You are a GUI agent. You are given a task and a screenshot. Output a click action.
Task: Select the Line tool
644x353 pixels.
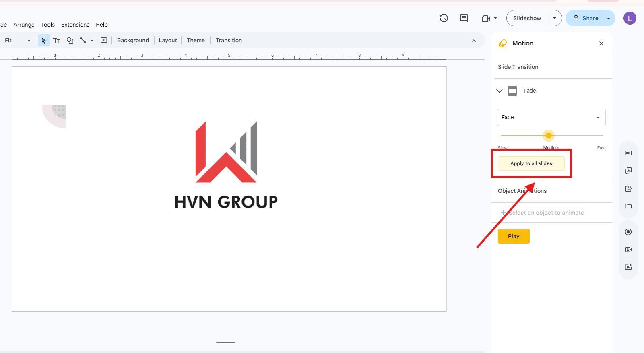[83, 40]
